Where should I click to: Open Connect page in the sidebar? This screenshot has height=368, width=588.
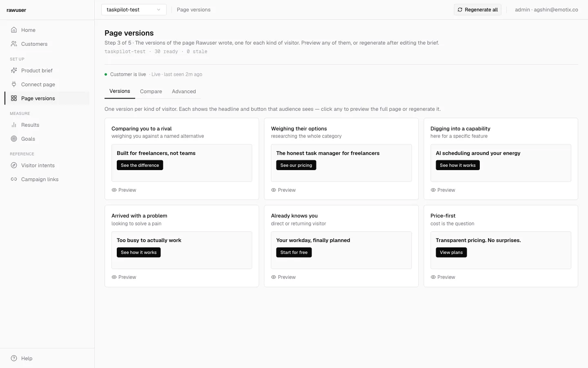point(47,84)
